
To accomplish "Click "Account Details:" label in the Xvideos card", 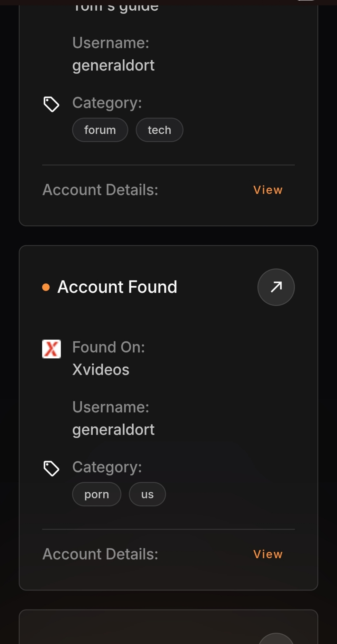I will (100, 554).
